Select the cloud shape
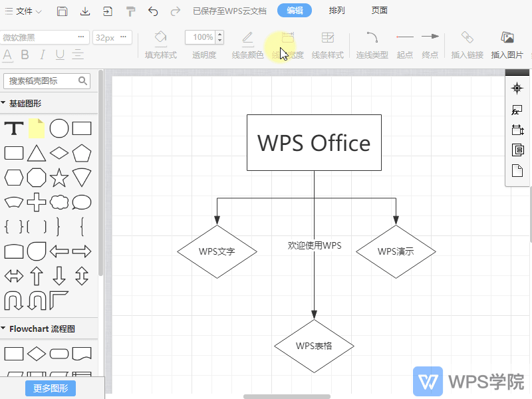 59,202
